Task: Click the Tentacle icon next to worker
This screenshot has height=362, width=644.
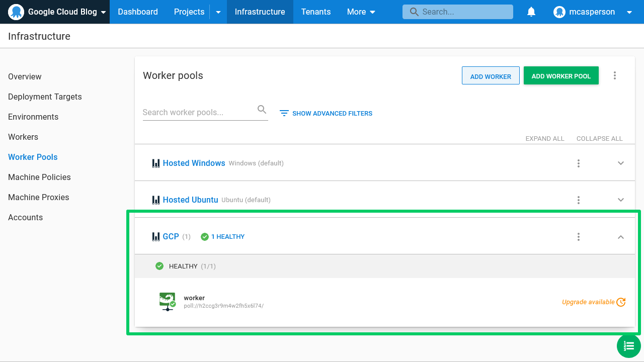Action: click(168, 301)
